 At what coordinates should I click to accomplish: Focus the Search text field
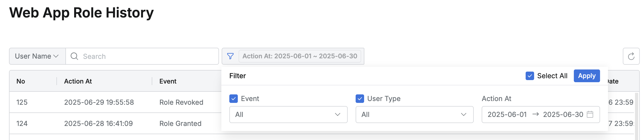pyautogui.click(x=148, y=56)
